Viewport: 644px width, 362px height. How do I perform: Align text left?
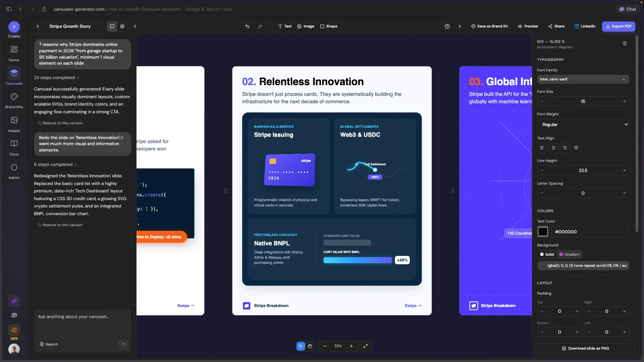542,148
